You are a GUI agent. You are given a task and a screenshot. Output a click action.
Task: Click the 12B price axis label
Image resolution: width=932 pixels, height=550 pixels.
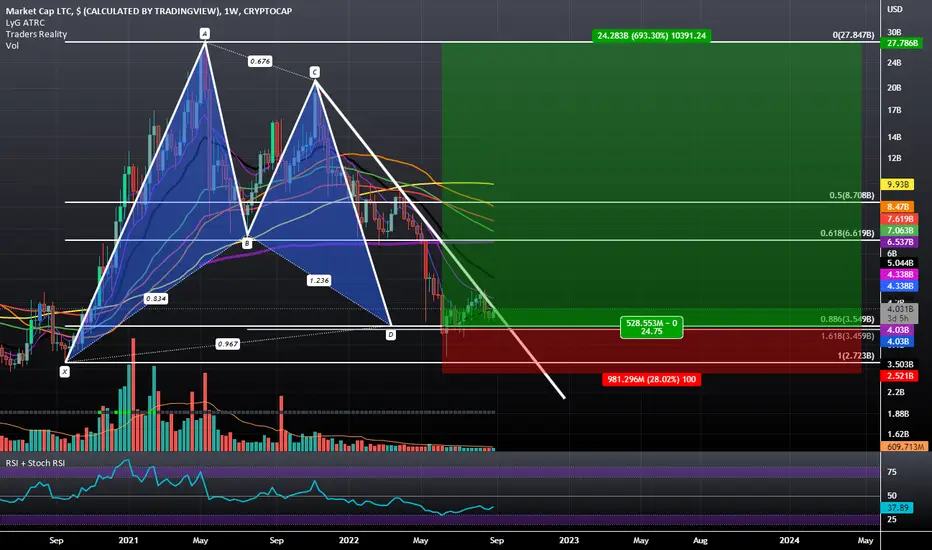click(x=894, y=158)
